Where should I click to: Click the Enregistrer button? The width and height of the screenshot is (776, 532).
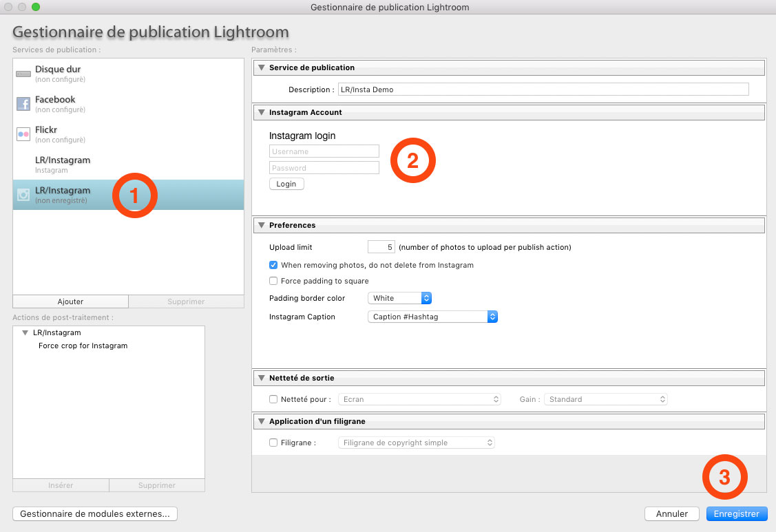click(736, 514)
